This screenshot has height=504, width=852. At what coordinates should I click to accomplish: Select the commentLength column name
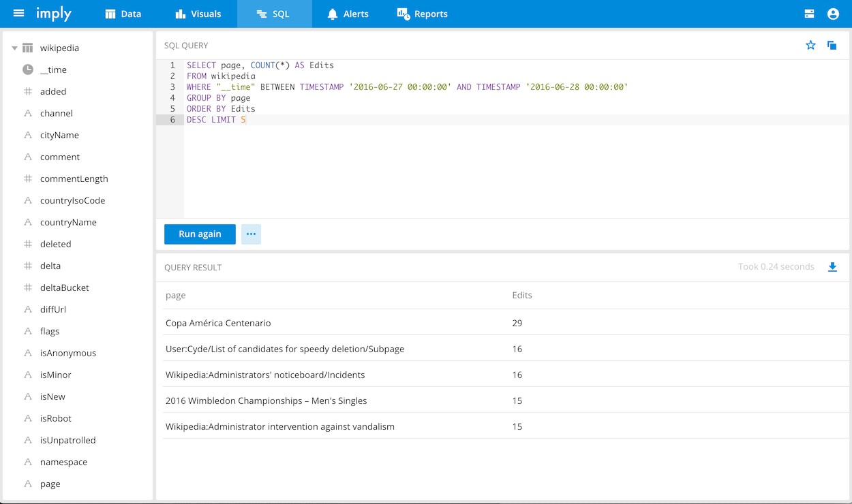(74, 179)
